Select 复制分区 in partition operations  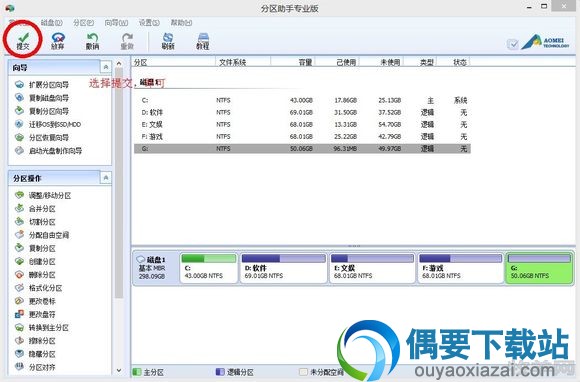(x=35, y=248)
